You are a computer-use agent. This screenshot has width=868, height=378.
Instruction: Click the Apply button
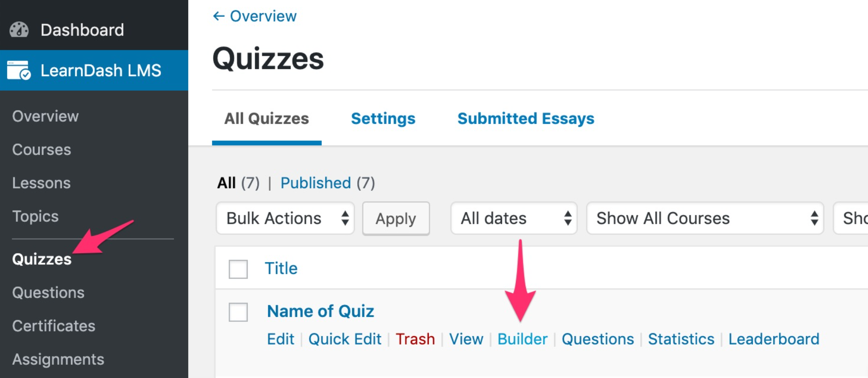coord(395,218)
